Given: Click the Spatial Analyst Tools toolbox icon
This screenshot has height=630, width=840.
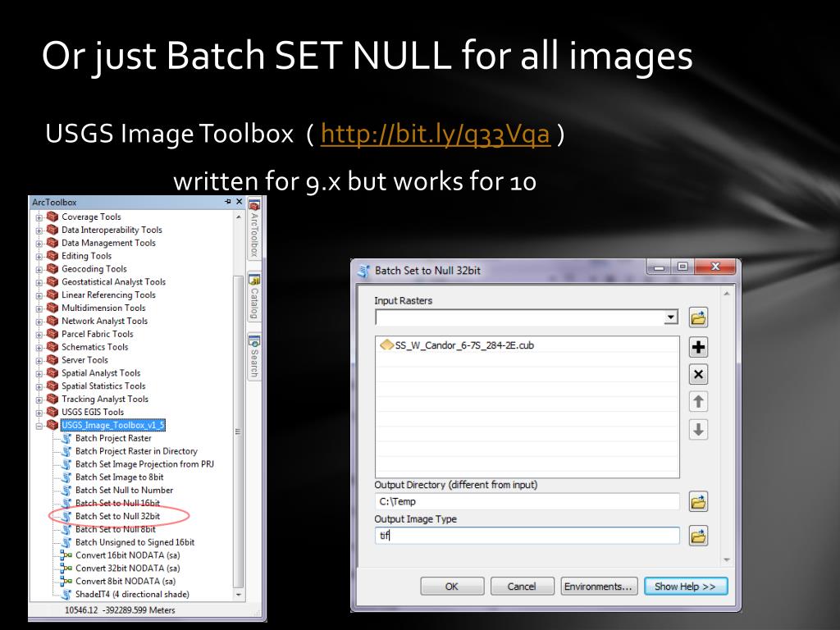Looking at the screenshot, I should click(52, 373).
